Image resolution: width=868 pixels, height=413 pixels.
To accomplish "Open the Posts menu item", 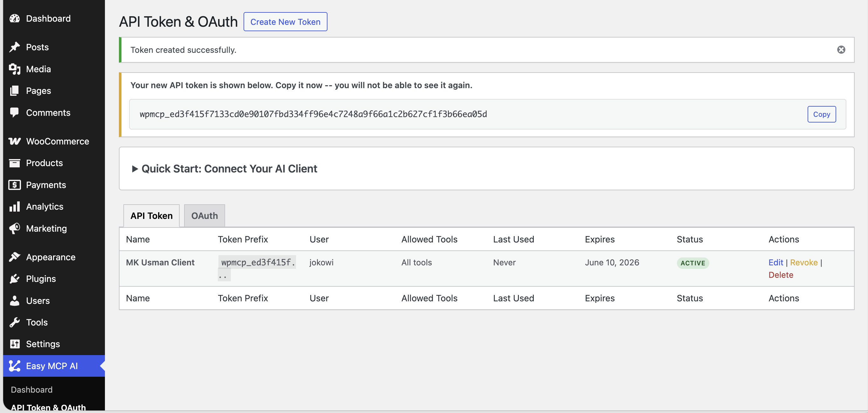I will pos(38,47).
